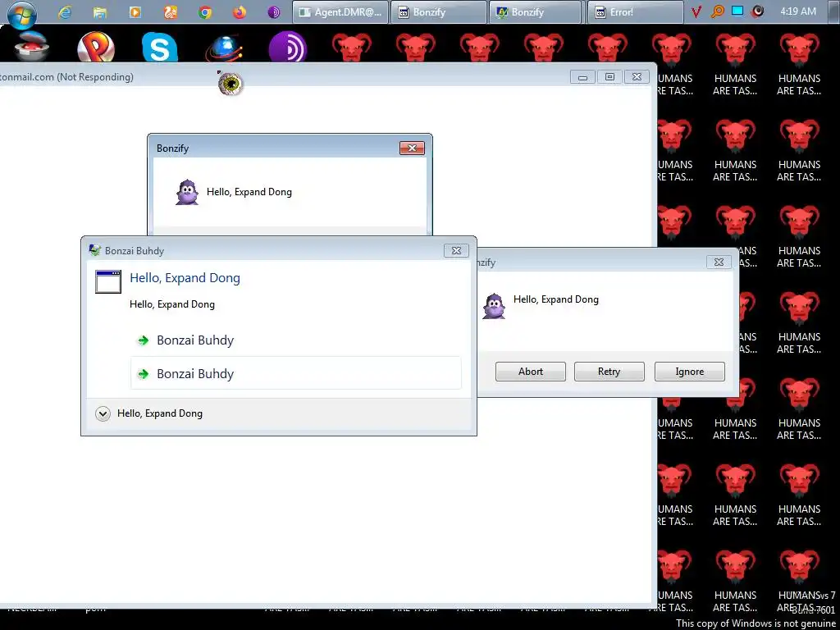Screen dimensions: 840x630
Task: Click the Bonzi gorilla icon in Abort/Retry dialog
Action: 494,307
